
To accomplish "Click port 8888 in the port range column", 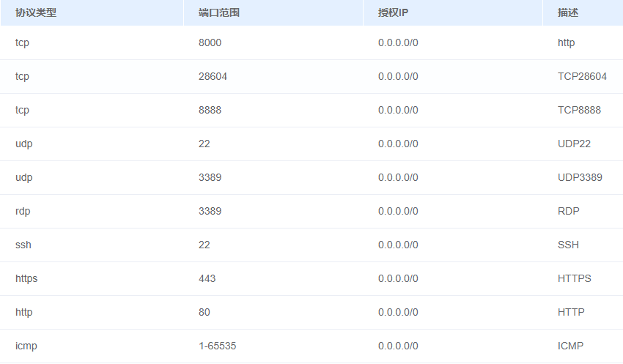I will coord(210,110).
